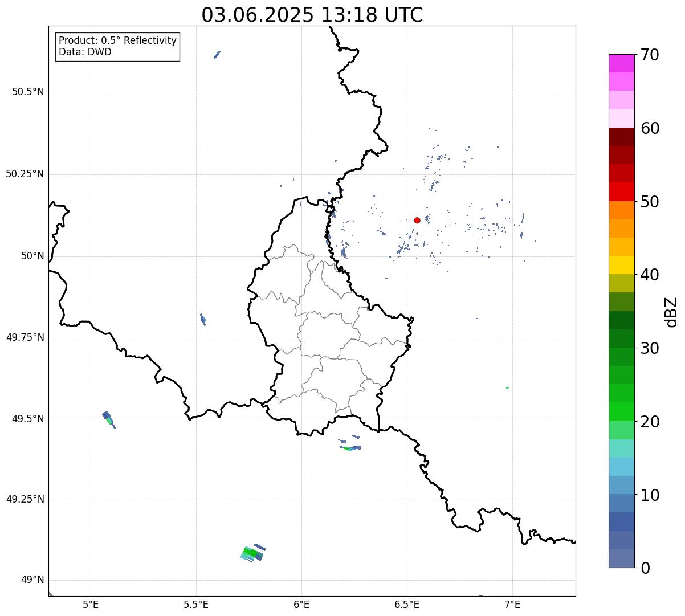Image resolution: width=685 pixels, height=616 pixels.
Task: Click the 40 tick on colorbar
Action: pyautogui.click(x=650, y=275)
